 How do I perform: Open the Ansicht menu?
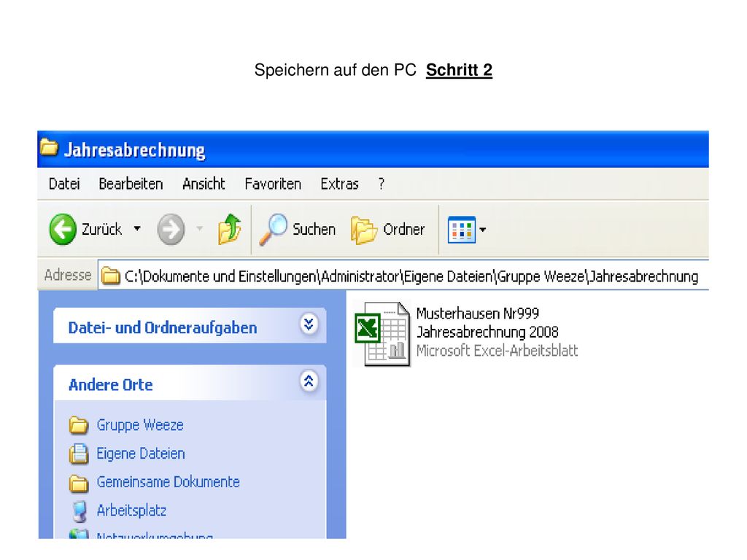pyautogui.click(x=204, y=184)
